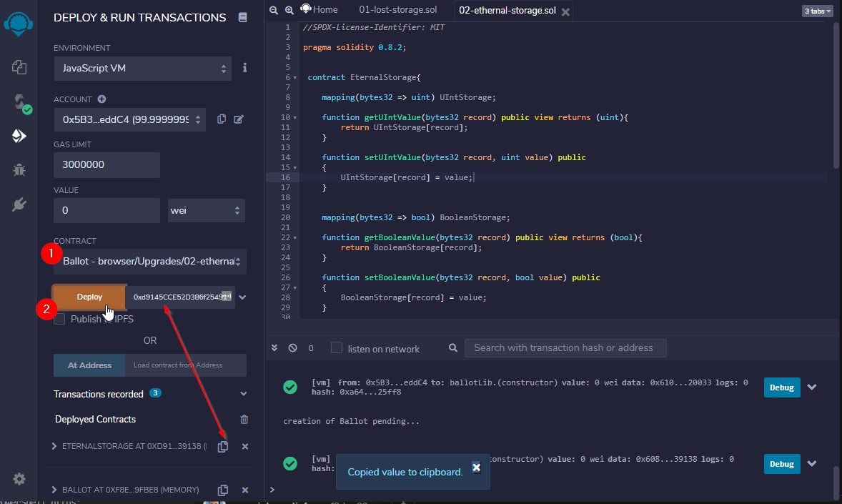842x504 pixels.
Task: Open the wei unit dropdown
Action: click(x=206, y=211)
